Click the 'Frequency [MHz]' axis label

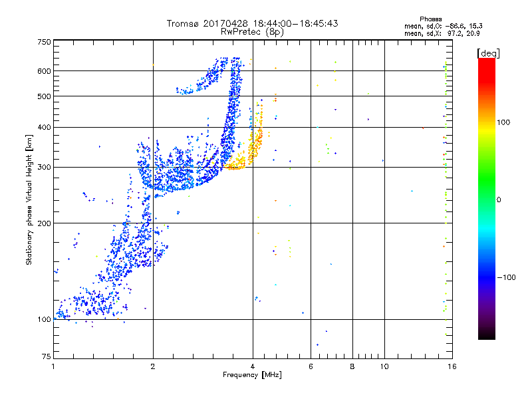(x=252, y=375)
